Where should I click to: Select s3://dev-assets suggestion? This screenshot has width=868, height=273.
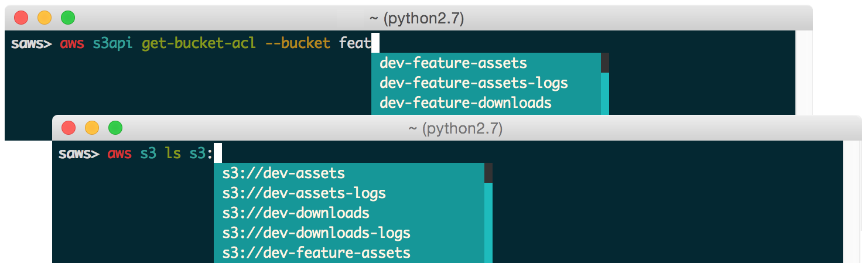click(349, 173)
